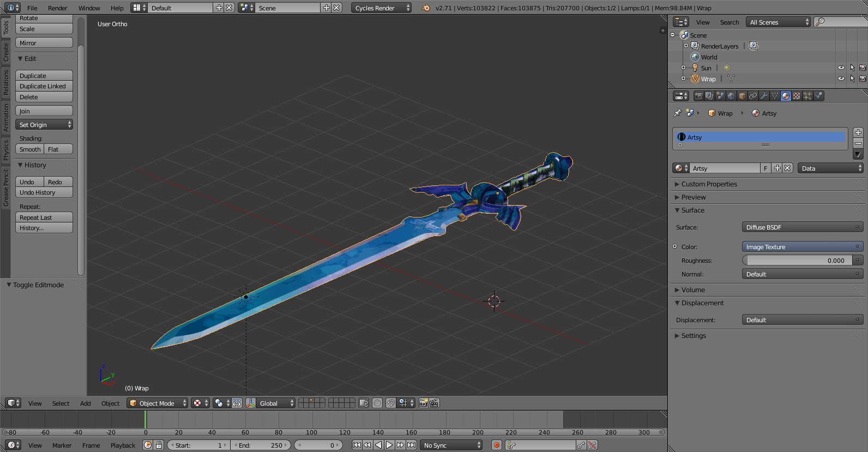Jump to the last frame
Viewport: 868px width, 452px height.
pyautogui.click(x=412, y=445)
